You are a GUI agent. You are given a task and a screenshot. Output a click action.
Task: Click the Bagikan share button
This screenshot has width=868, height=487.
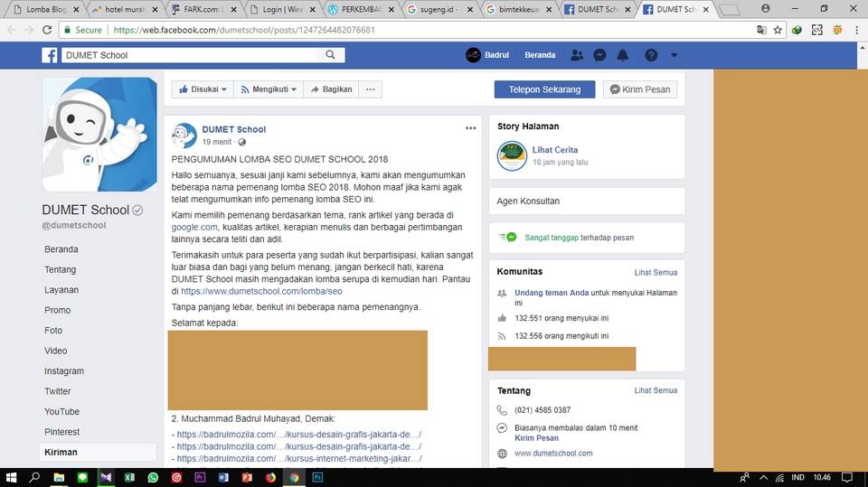[331, 89]
